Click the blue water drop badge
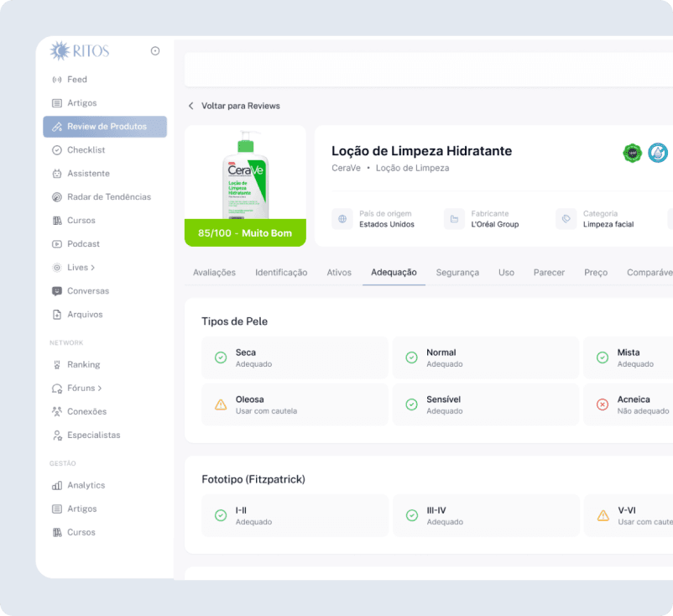This screenshot has height=616, width=673. click(658, 153)
